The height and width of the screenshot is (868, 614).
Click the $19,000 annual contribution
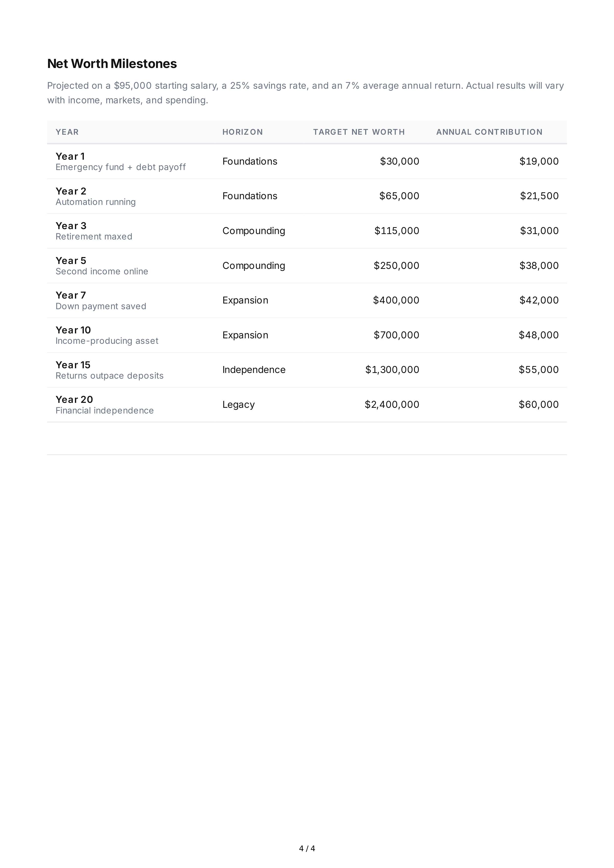(539, 161)
